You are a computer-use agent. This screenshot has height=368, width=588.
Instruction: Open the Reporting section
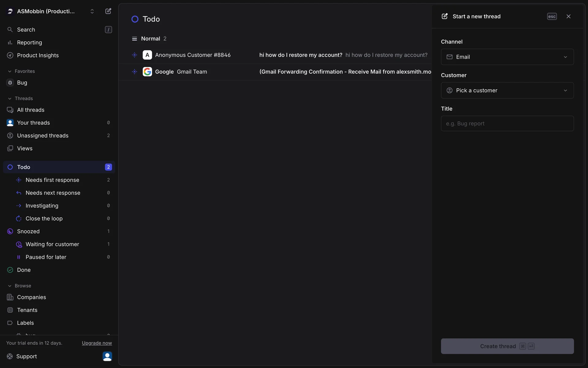pyautogui.click(x=29, y=43)
